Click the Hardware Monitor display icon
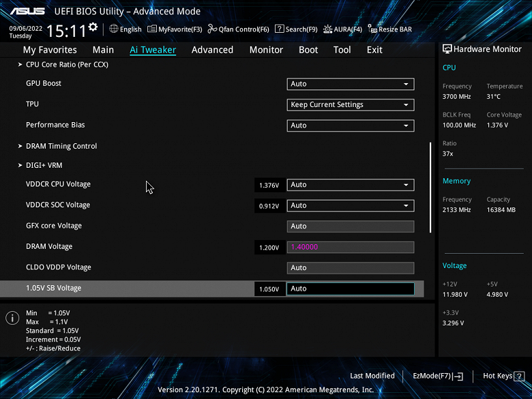Viewport: 532px width, 399px height. pos(447,49)
